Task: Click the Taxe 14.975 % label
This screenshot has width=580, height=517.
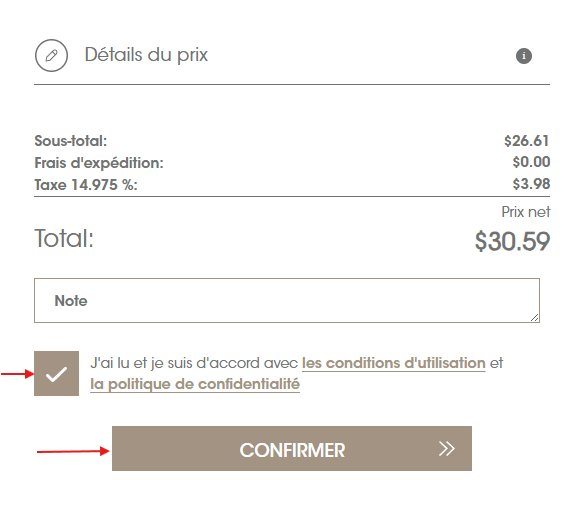Action: click(x=86, y=185)
